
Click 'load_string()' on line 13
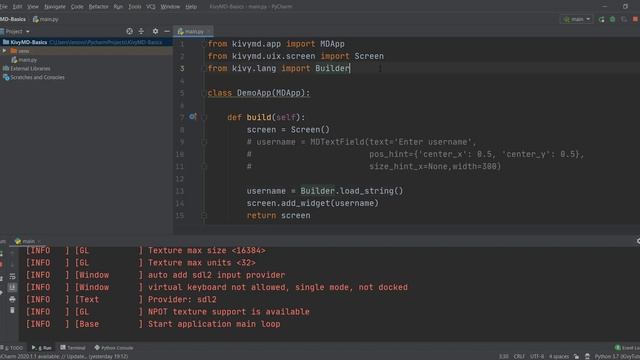coord(371,191)
